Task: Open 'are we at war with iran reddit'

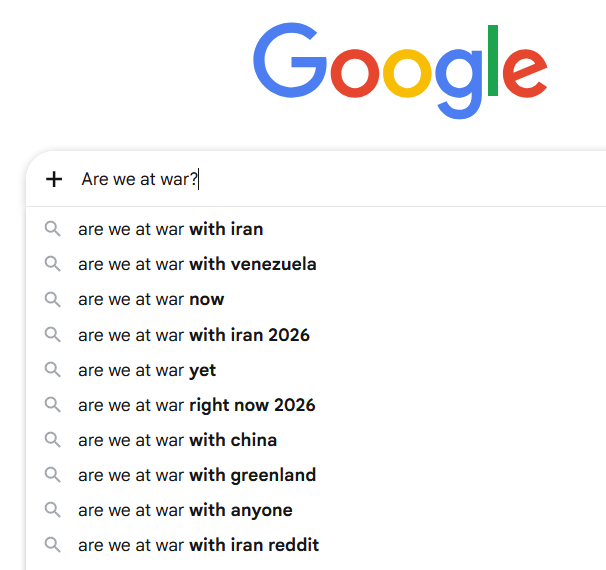Action: coord(199,545)
